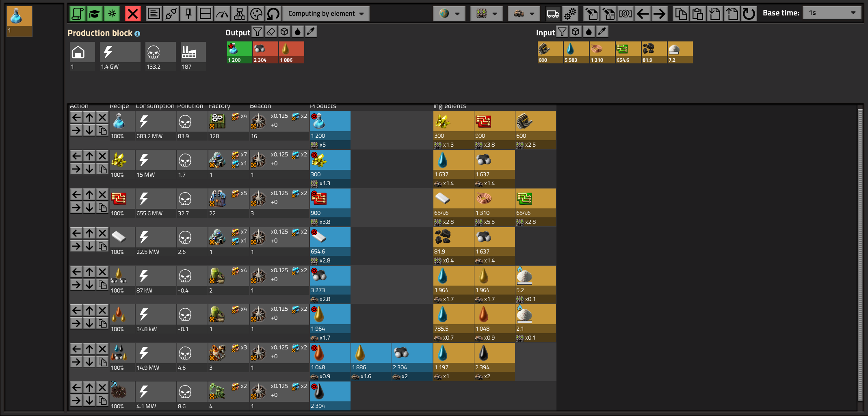This screenshot has width=868, height=416.
Task: Toggle the logistics truck display button
Action: (553, 13)
